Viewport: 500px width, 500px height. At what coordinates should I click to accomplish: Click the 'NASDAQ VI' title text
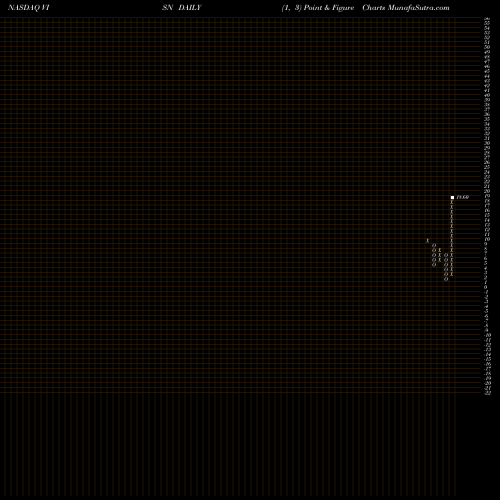point(29,8)
